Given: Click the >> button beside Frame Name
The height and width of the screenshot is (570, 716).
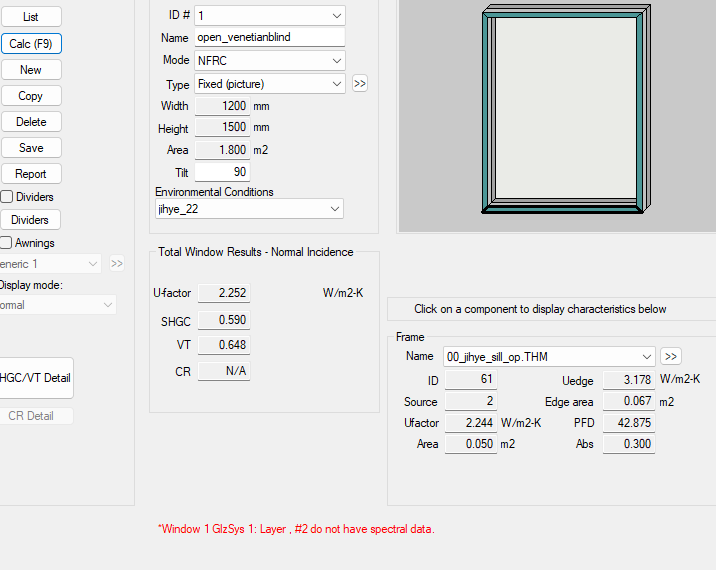Looking at the screenshot, I should pyautogui.click(x=670, y=356).
